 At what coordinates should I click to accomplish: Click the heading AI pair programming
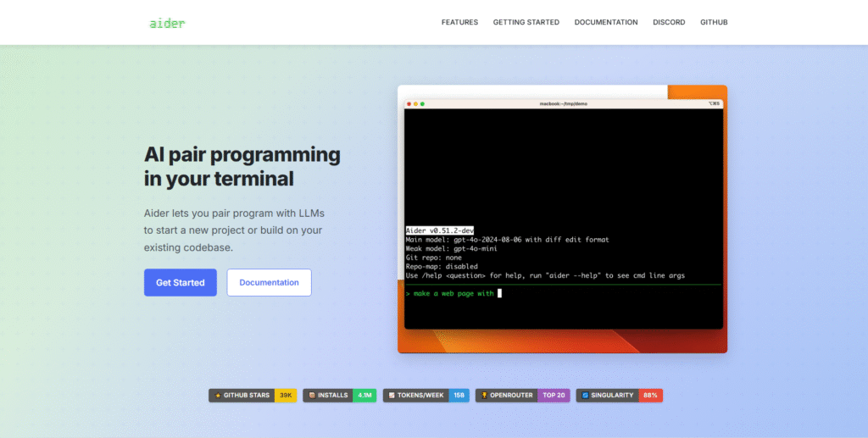point(242,166)
